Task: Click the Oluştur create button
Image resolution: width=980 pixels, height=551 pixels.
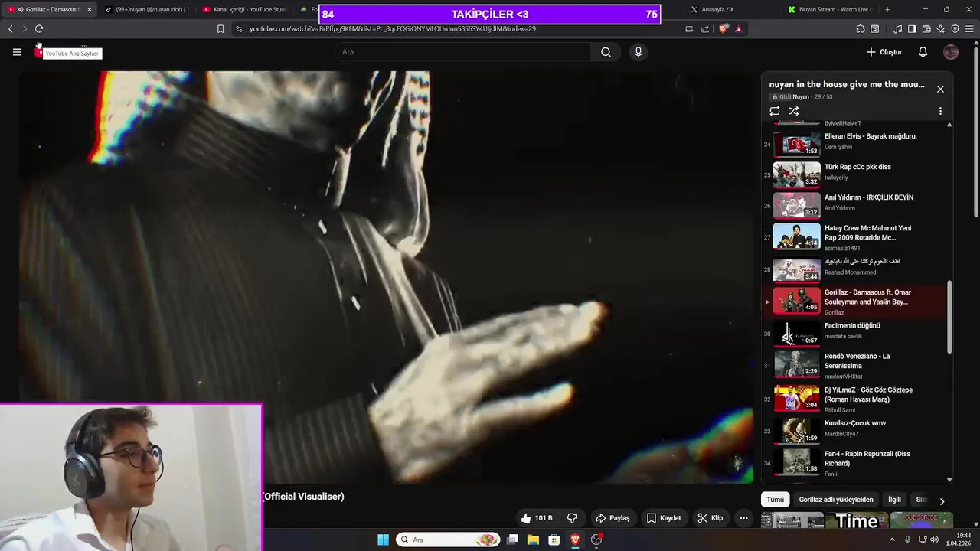Action: point(884,52)
